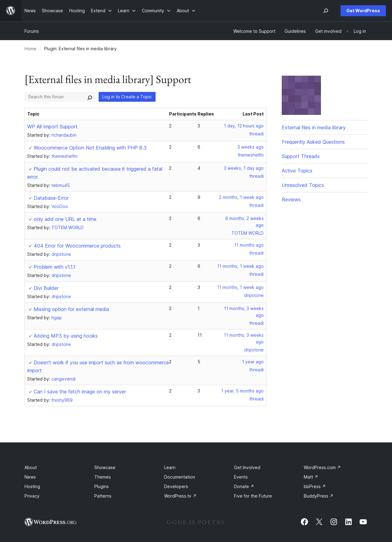The image size is (392, 542).
Task: Open Five for the Future footer link
Action: [253, 496]
